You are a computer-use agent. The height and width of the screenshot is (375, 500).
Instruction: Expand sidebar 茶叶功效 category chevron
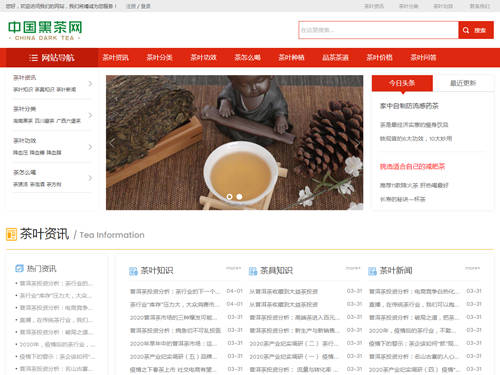point(90,147)
